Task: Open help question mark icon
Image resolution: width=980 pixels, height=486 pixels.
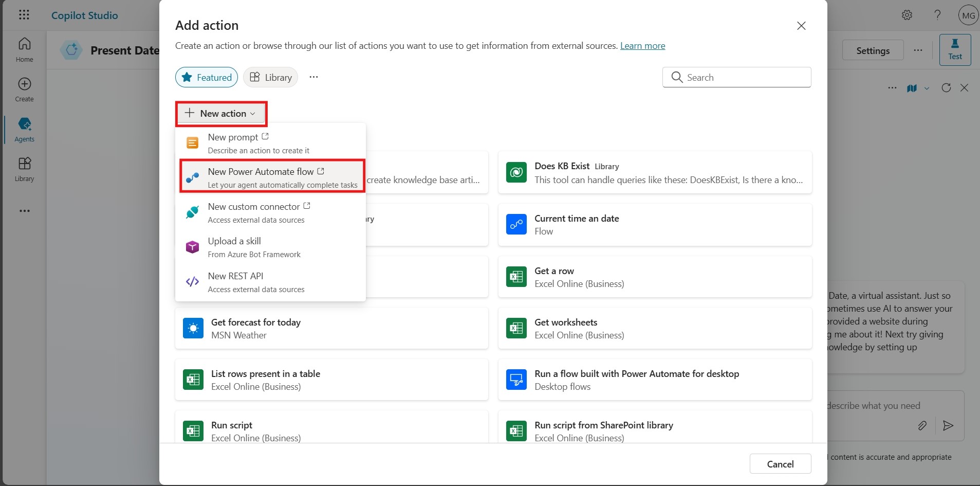Action: click(x=937, y=15)
